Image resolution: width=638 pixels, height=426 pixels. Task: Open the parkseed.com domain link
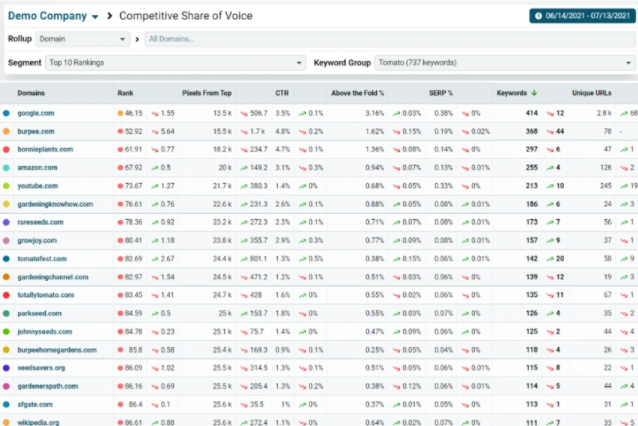tap(39, 313)
